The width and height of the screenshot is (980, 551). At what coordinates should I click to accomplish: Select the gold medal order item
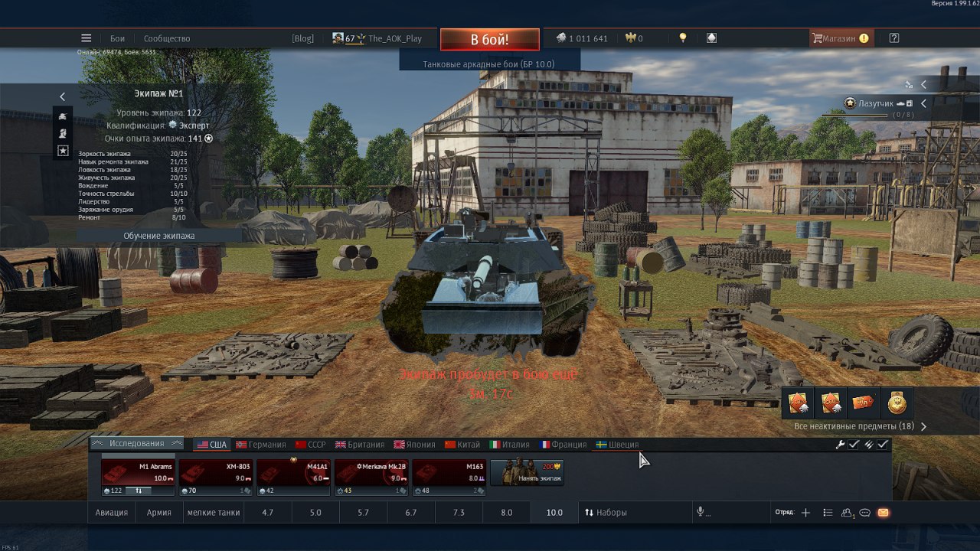point(897,403)
